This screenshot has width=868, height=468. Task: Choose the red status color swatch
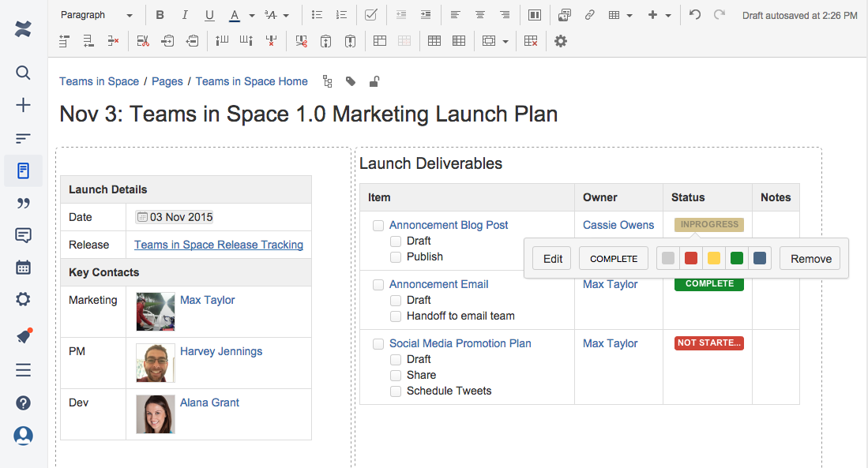click(691, 258)
